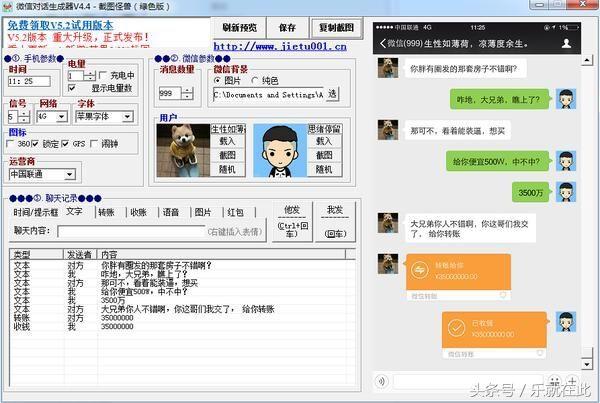This screenshot has height=403, width=600.
Task: Click the 复制截图 button
Action: click(336, 28)
